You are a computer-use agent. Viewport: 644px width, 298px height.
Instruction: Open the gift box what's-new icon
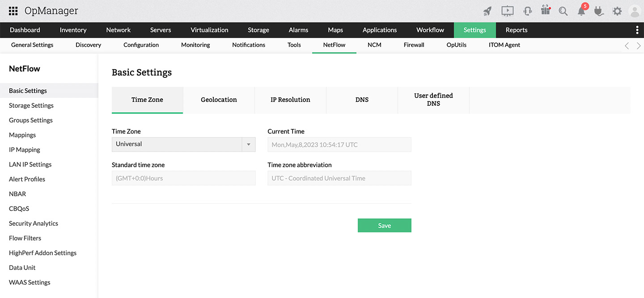(x=546, y=11)
